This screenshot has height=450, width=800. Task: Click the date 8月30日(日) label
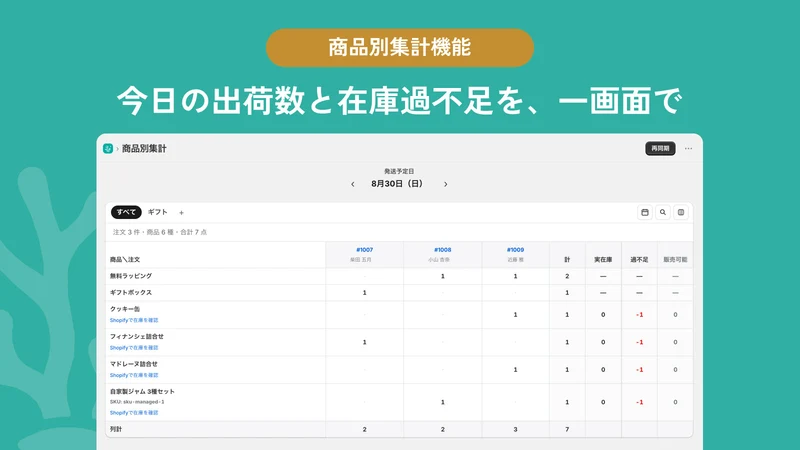click(x=397, y=184)
